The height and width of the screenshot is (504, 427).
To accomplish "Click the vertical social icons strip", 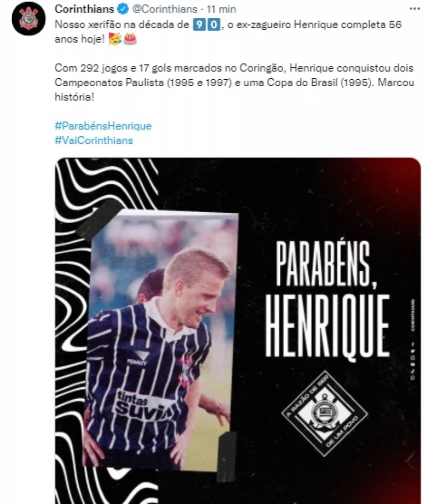I will 413,340.
